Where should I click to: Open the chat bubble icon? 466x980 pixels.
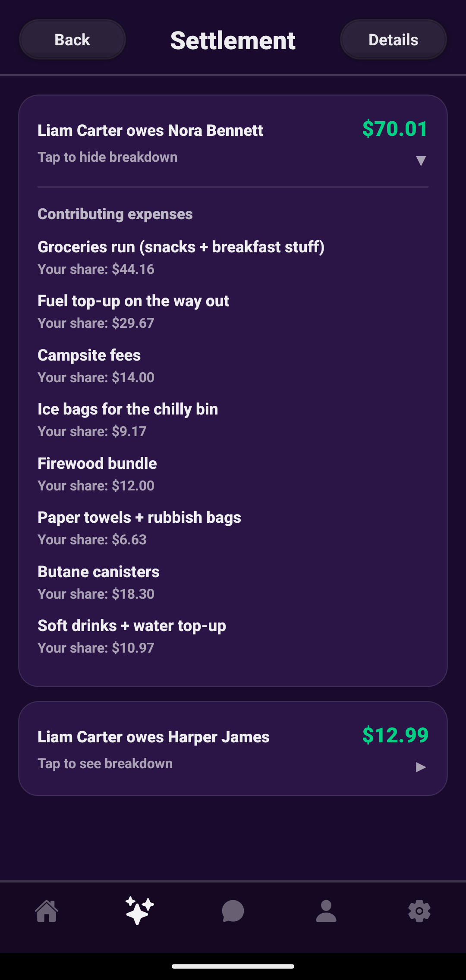point(233,911)
